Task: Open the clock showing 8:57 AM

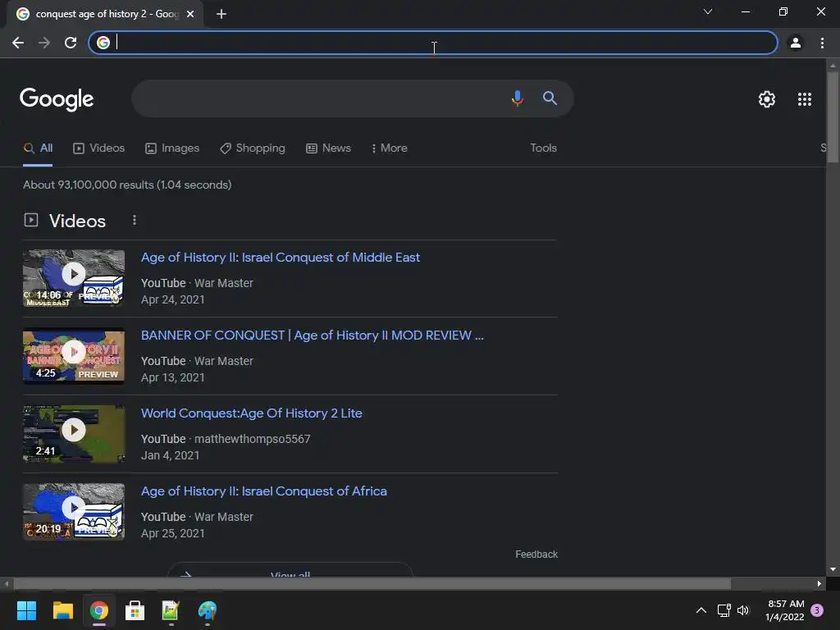Action: click(x=785, y=610)
